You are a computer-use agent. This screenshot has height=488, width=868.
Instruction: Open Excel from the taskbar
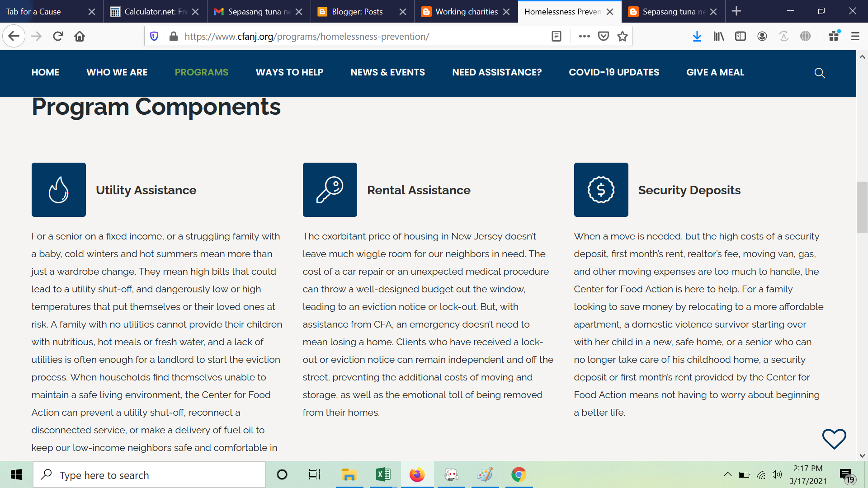pos(383,474)
